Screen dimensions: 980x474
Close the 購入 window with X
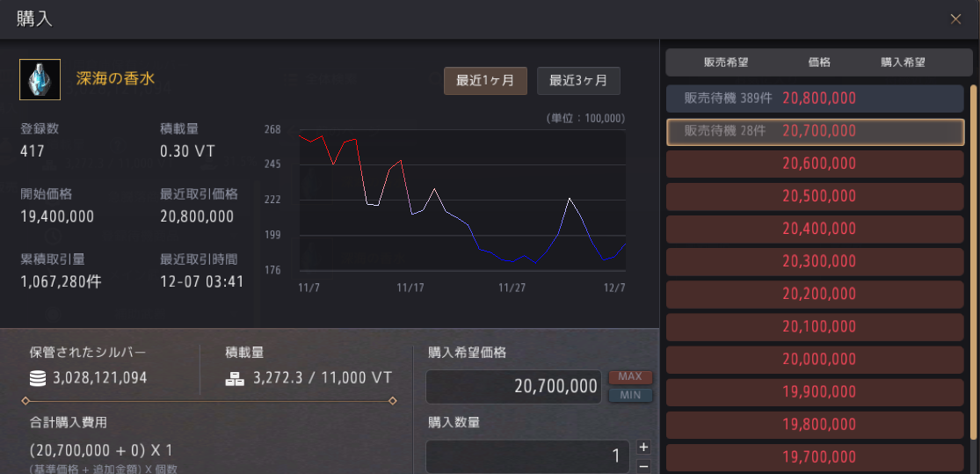[955, 19]
